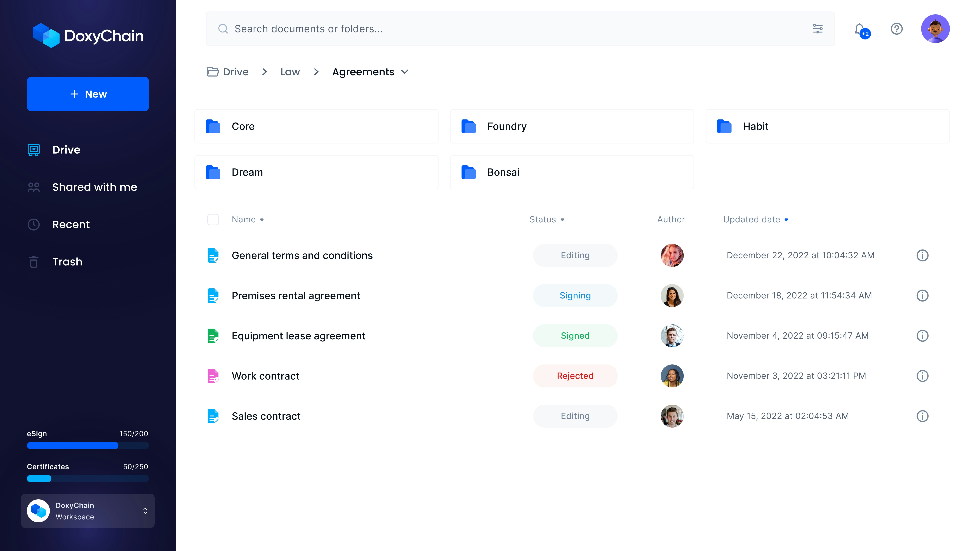Open the Foundry folder
This screenshot has height=551, width=980.
572,126
